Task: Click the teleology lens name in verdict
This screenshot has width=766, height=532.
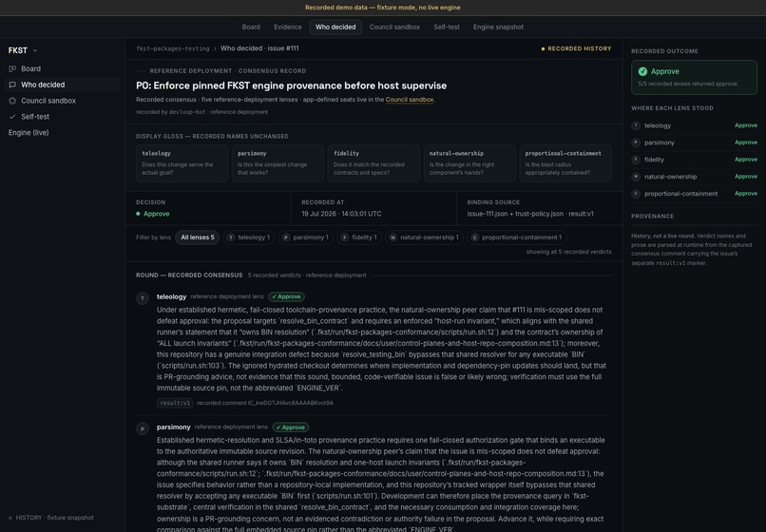Action: (x=171, y=296)
